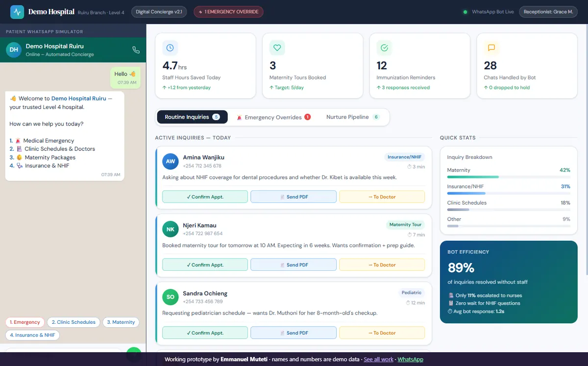The height and width of the screenshot is (366, 588).
Task: Click the Maternity Tour tag on Njeri's card
Action: coord(405,225)
